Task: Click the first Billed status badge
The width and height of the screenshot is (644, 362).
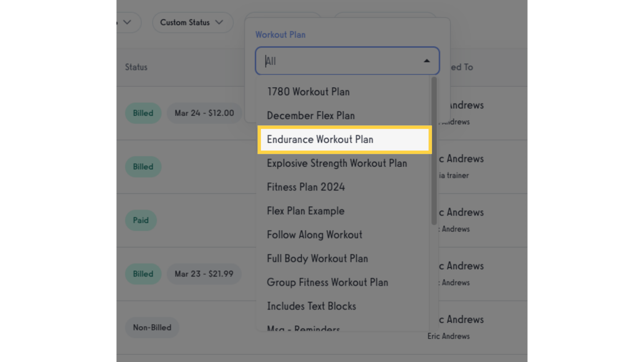Action: tap(143, 113)
